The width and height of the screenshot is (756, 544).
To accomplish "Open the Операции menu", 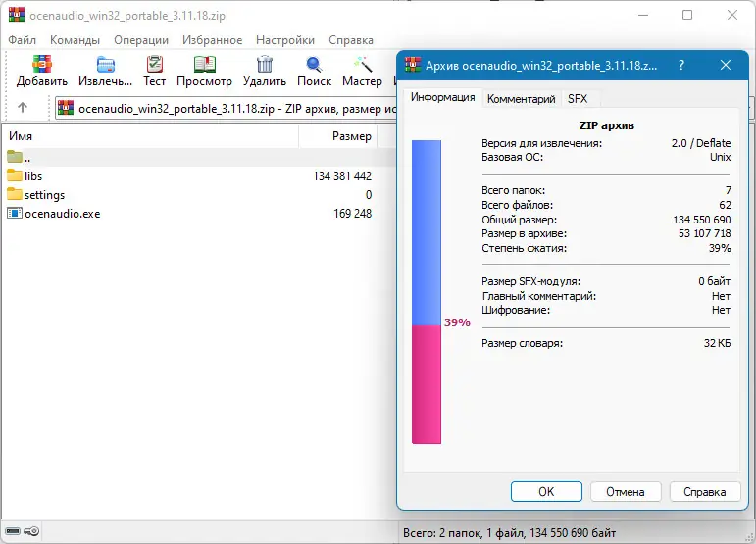I will 141,40.
